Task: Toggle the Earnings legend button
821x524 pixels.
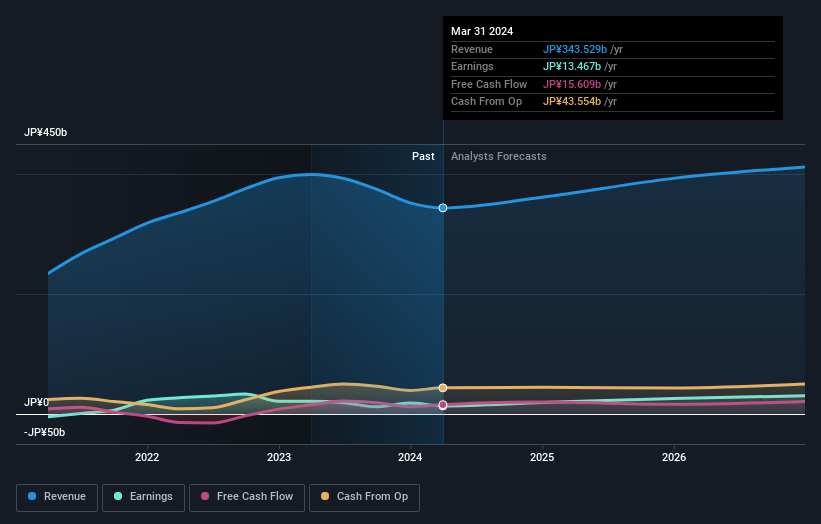Action: [x=143, y=497]
